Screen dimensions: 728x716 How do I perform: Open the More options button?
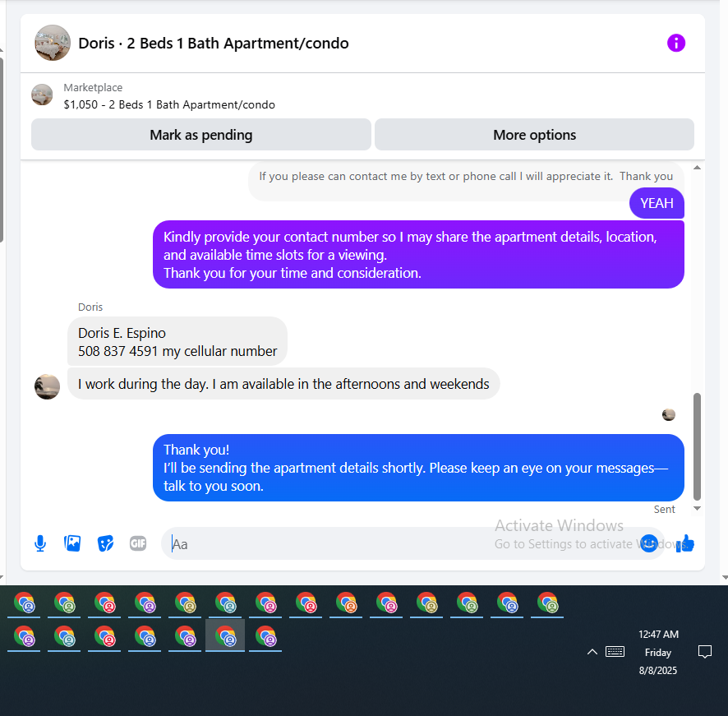(x=534, y=135)
